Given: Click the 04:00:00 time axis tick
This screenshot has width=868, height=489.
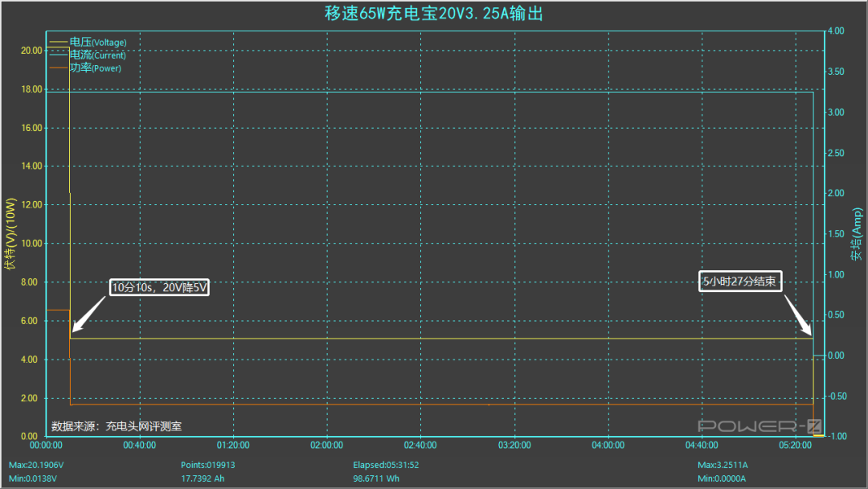Looking at the screenshot, I should pyautogui.click(x=608, y=446).
